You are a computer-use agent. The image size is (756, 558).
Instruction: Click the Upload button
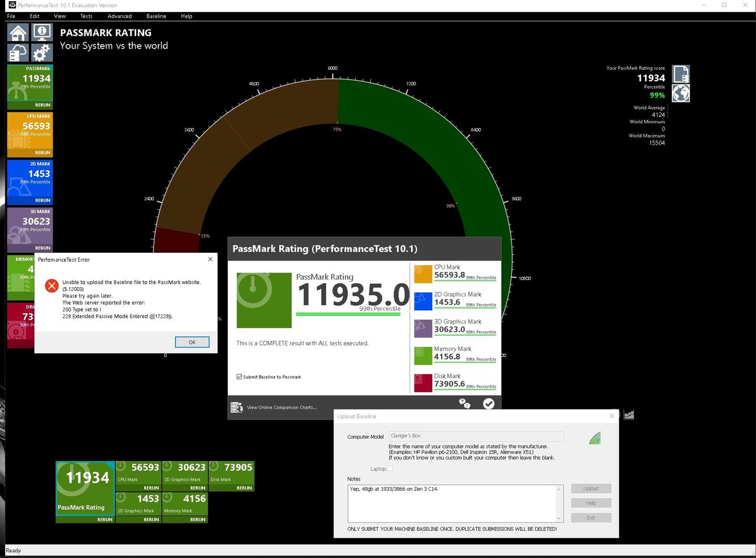591,488
